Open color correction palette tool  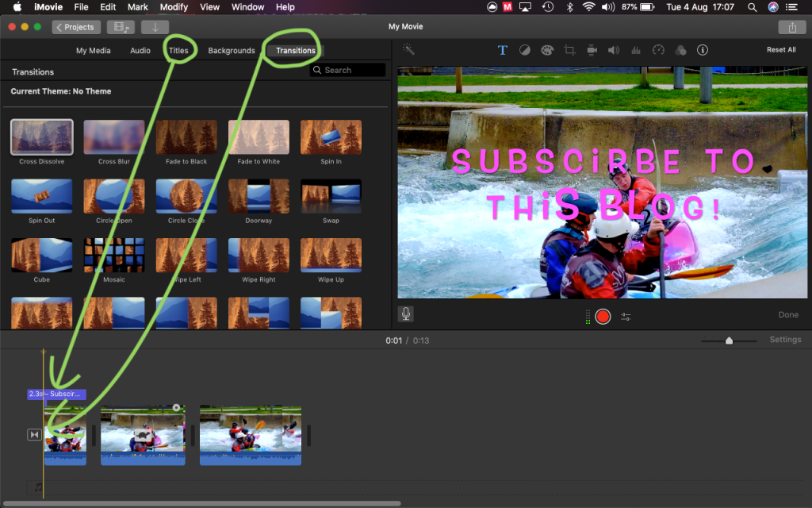tap(546, 50)
